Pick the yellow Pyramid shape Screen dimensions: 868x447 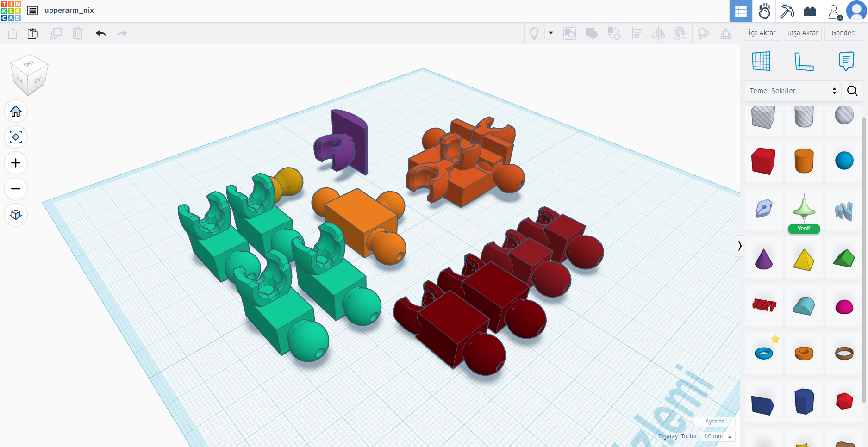(x=804, y=260)
